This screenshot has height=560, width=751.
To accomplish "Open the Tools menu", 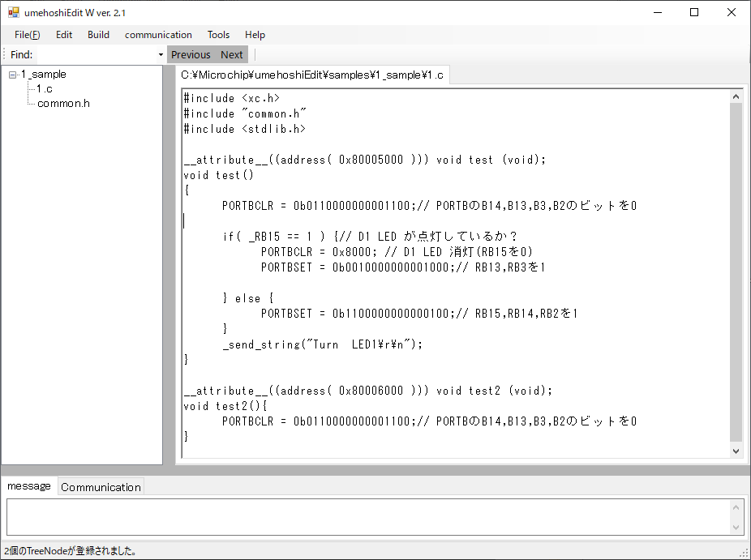I will tap(218, 35).
